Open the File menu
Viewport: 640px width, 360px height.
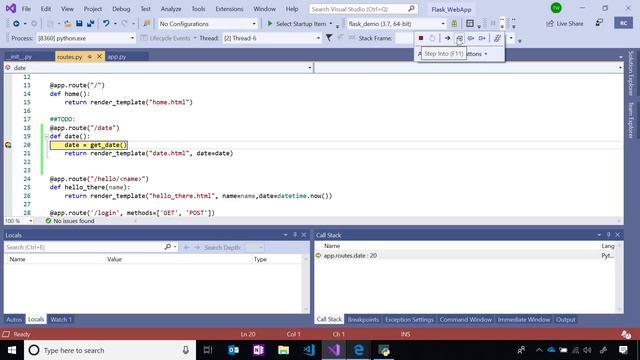[26, 9]
